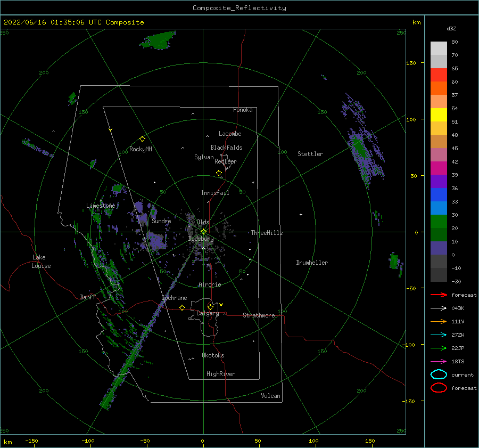The image size is (479, 448).
Task: Click the Strathmore label
Action: [259, 315]
